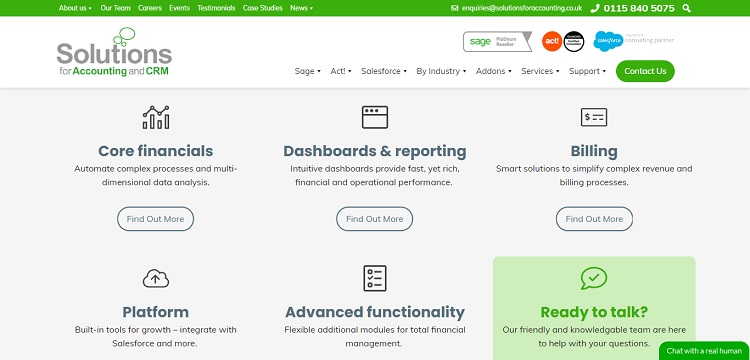Open the Chat with a real human widget
The height and width of the screenshot is (360, 750).
(704, 350)
